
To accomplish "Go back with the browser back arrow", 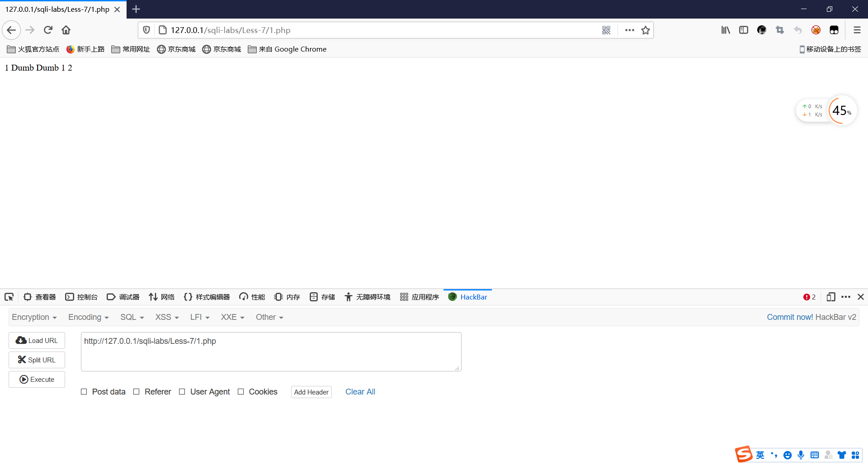I will tap(11, 30).
